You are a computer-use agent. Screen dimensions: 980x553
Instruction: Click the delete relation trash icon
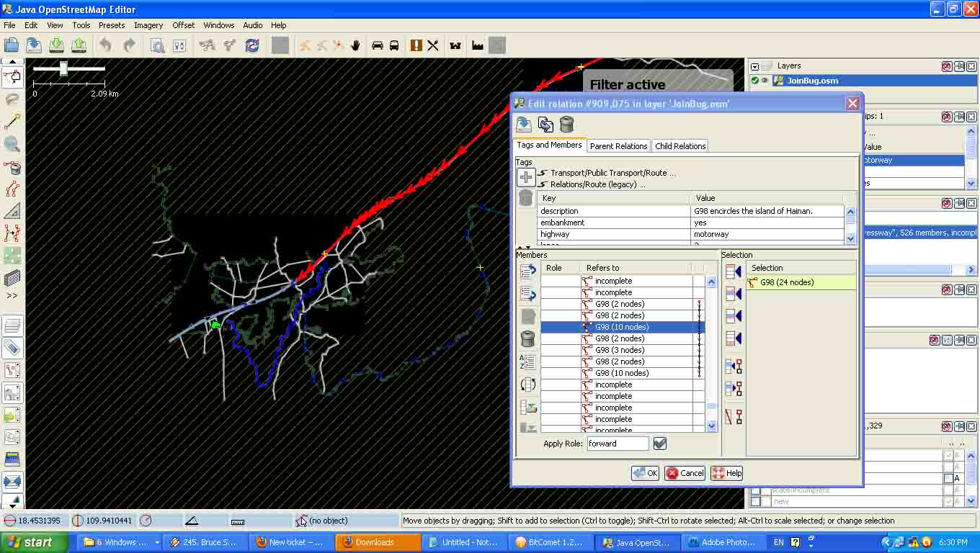pos(566,125)
